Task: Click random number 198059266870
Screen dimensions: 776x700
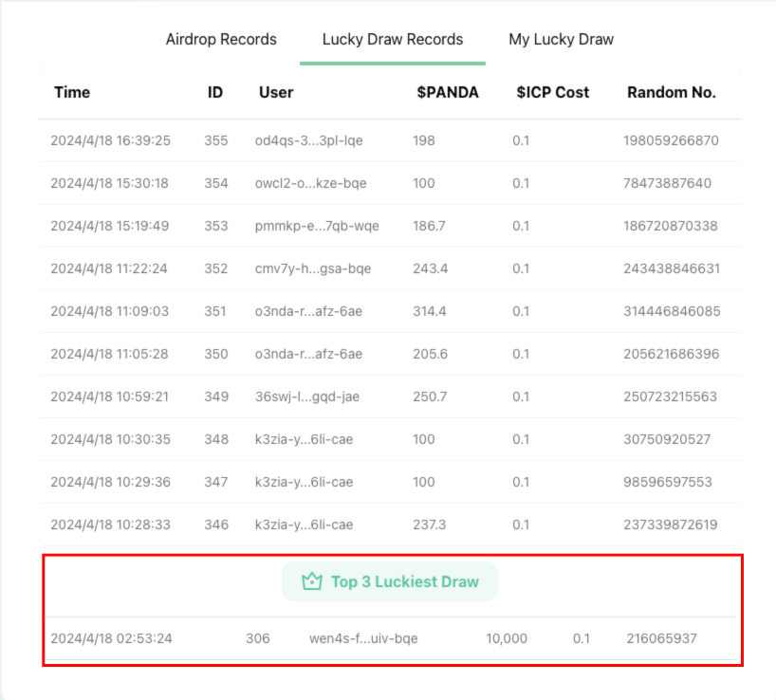Action: click(671, 140)
